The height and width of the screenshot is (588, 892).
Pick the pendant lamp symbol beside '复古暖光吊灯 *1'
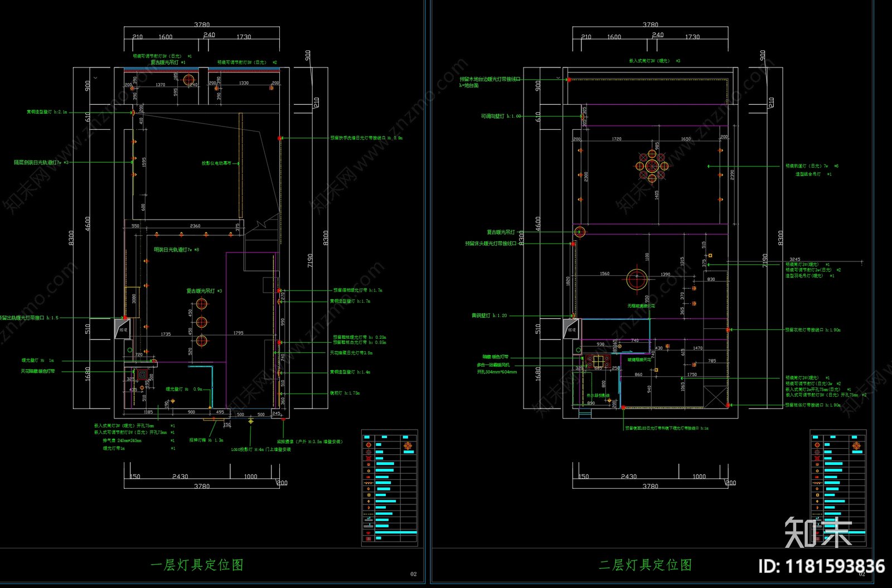[188, 80]
